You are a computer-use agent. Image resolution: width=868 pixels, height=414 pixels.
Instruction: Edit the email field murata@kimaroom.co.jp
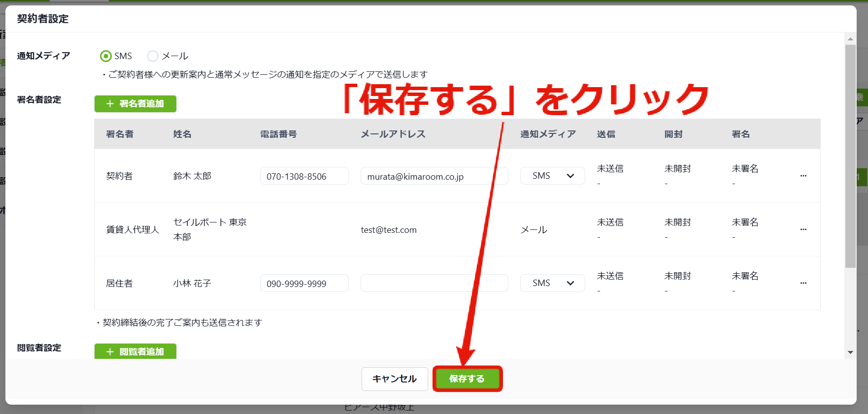coord(434,176)
